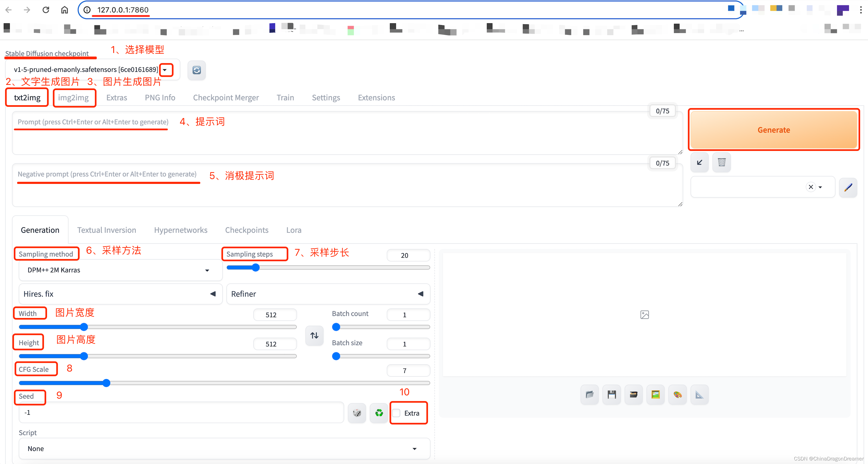Open the images output folder icon
Viewport: 868px width, 464px height.
tap(590, 395)
